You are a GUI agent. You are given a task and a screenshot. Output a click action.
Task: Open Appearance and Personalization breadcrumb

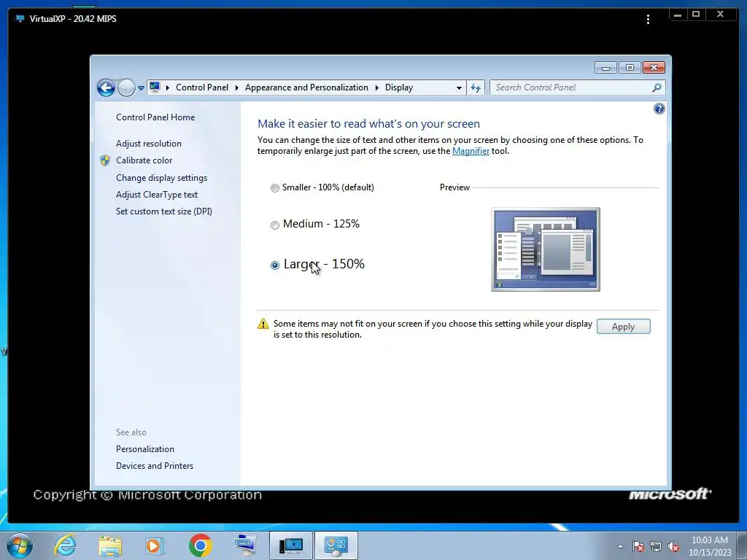[306, 87]
